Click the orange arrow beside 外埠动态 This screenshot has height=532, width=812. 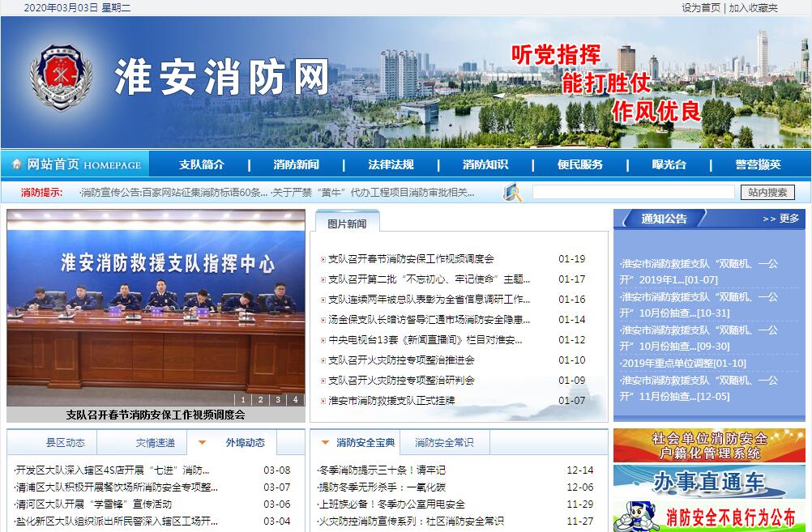[x=203, y=443]
